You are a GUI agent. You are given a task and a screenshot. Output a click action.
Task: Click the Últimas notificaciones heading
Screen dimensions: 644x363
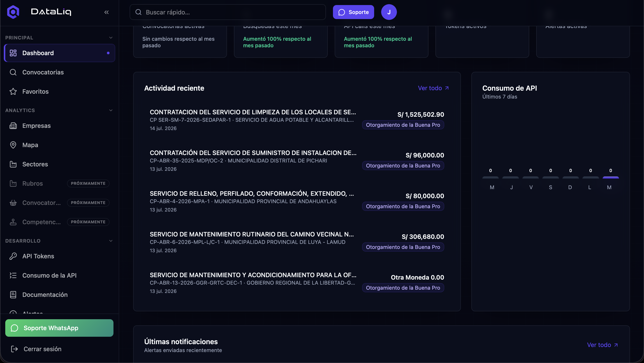[x=181, y=342]
